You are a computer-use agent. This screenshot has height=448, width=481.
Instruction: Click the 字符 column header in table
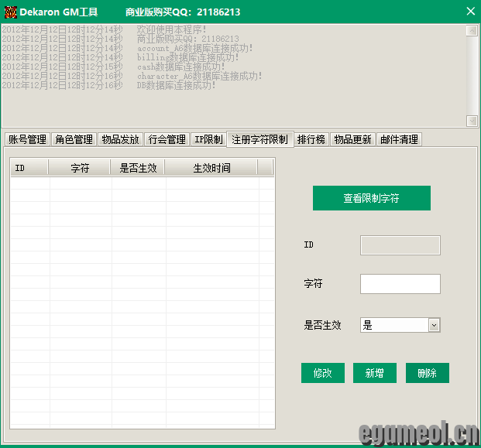80,168
